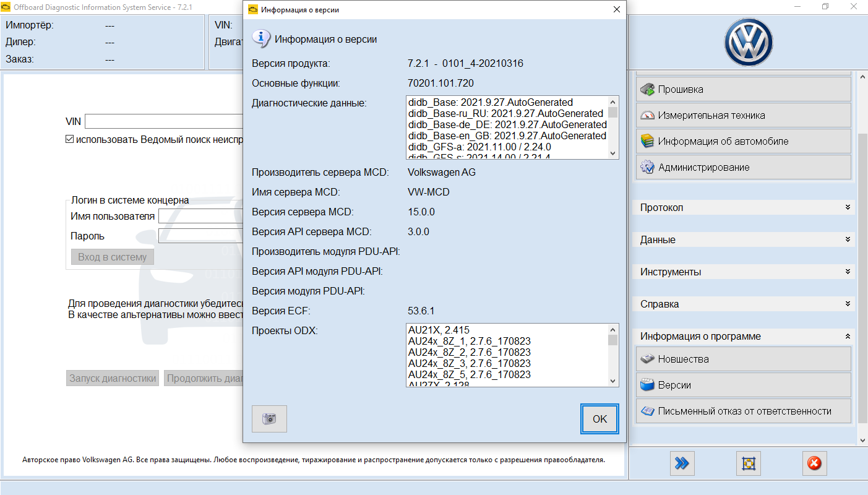Viewport: 868px width, 495px height.
Task: Click the Администрирование gear icon
Action: click(x=647, y=167)
